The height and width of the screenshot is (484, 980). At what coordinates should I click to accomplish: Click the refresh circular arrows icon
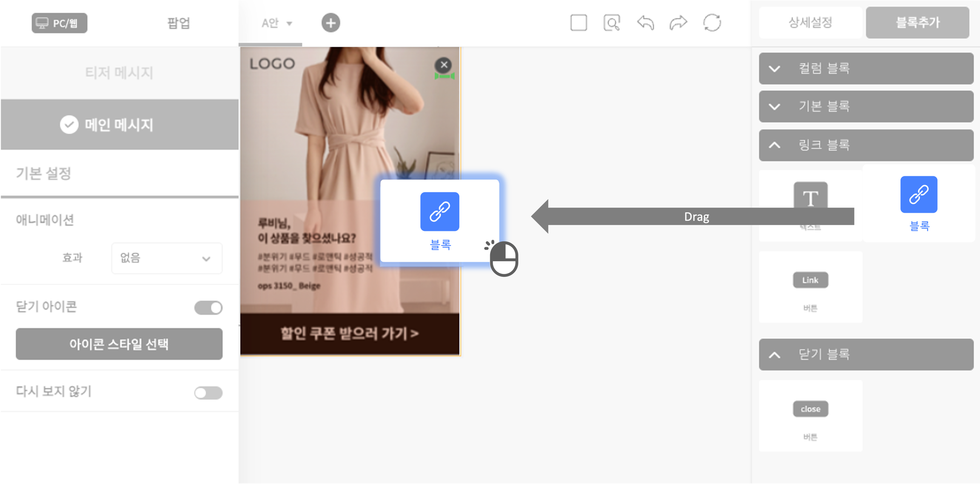[712, 23]
